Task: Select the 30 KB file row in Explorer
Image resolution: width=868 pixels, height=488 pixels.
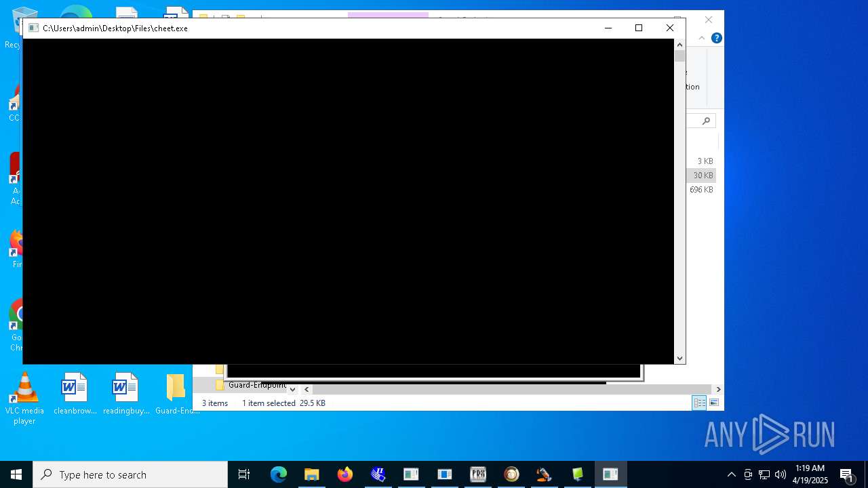Action: tap(703, 176)
